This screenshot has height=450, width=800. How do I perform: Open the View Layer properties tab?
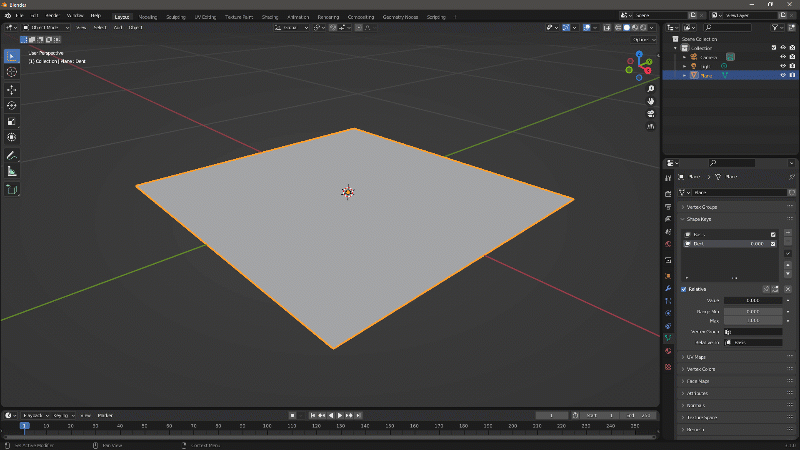pos(668,219)
